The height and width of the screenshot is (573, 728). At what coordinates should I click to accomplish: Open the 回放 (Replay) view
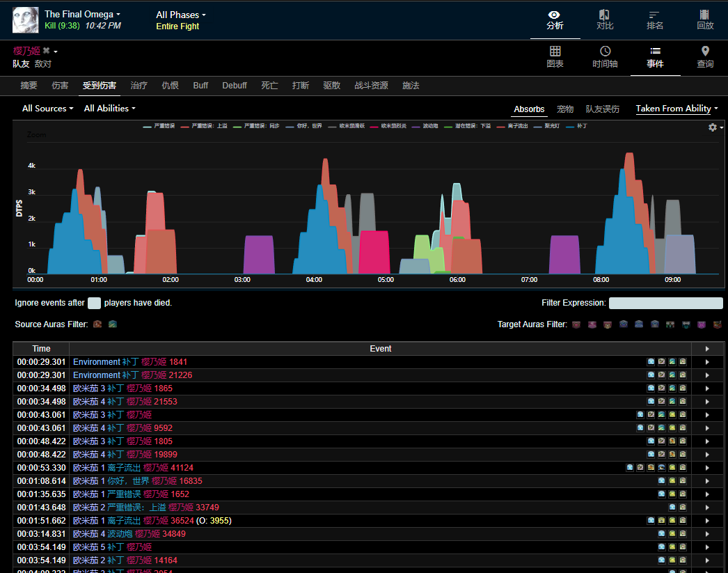[x=704, y=19]
